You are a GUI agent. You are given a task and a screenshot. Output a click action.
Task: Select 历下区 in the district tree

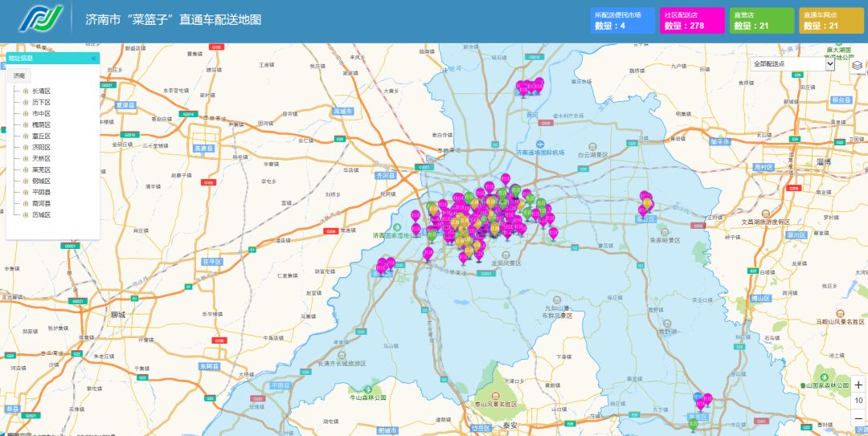click(x=41, y=103)
